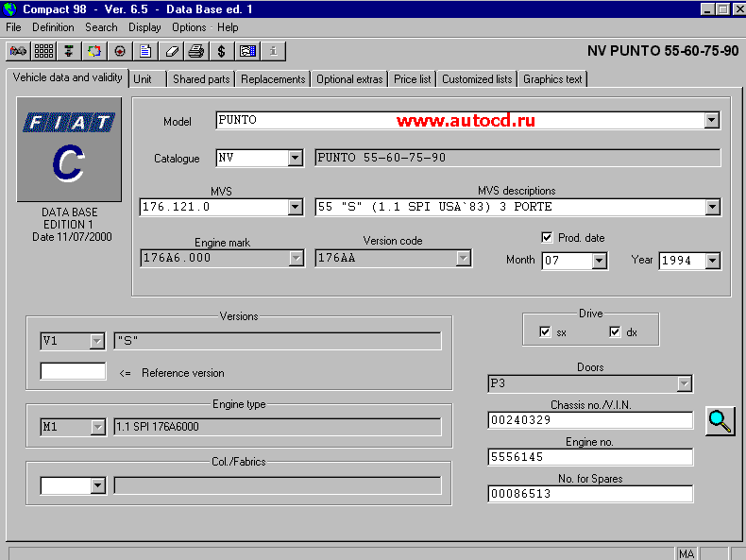Switch to the Shared parts tab
The width and height of the screenshot is (746, 560).
point(201,79)
